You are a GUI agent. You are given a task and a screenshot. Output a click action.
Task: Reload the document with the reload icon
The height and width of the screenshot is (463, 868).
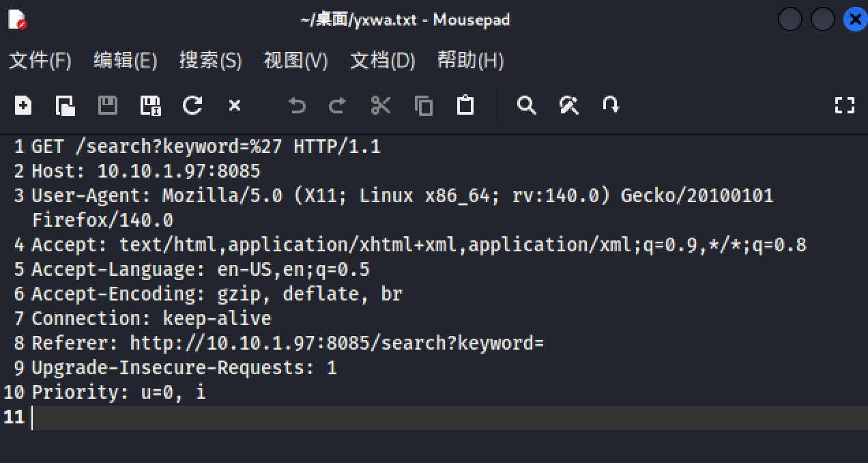[x=192, y=105]
